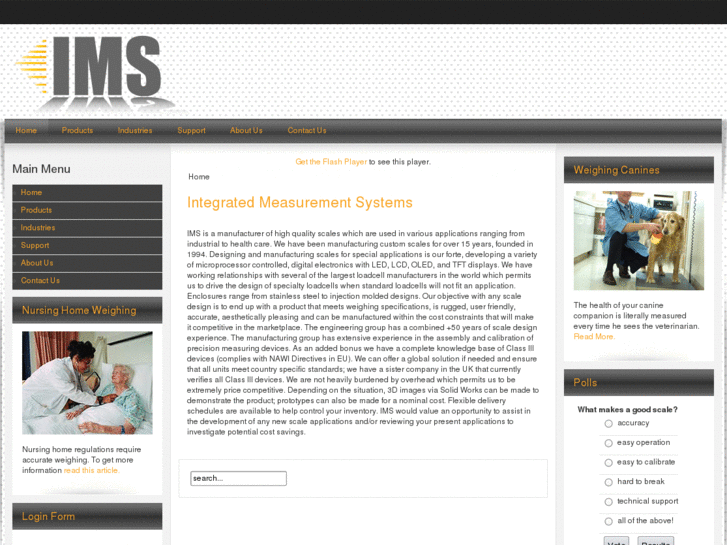The height and width of the screenshot is (545, 727).
Task: Open Home in the top navigation bar
Action: click(x=26, y=131)
